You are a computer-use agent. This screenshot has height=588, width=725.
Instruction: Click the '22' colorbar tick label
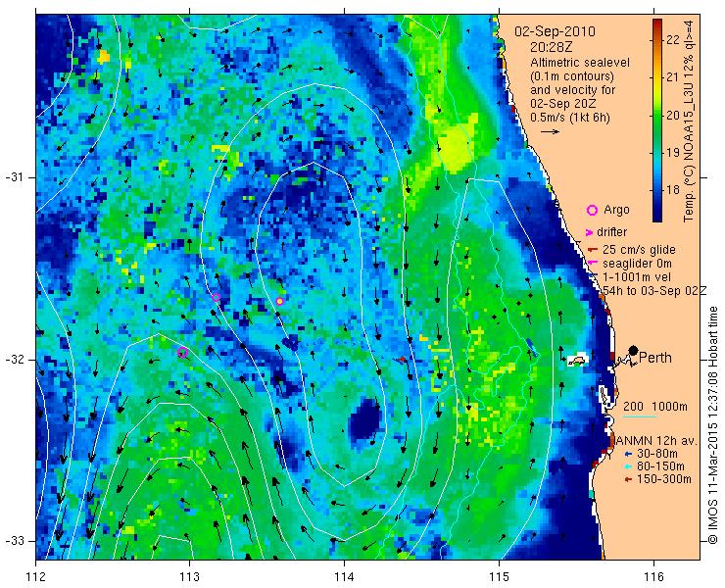click(674, 41)
